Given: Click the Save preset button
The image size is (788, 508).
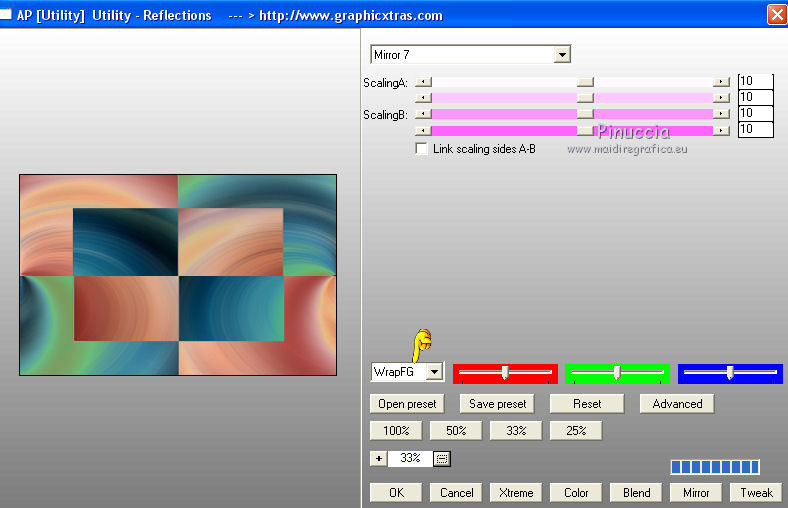Looking at the screenshot, I should [x=497, y=403].
